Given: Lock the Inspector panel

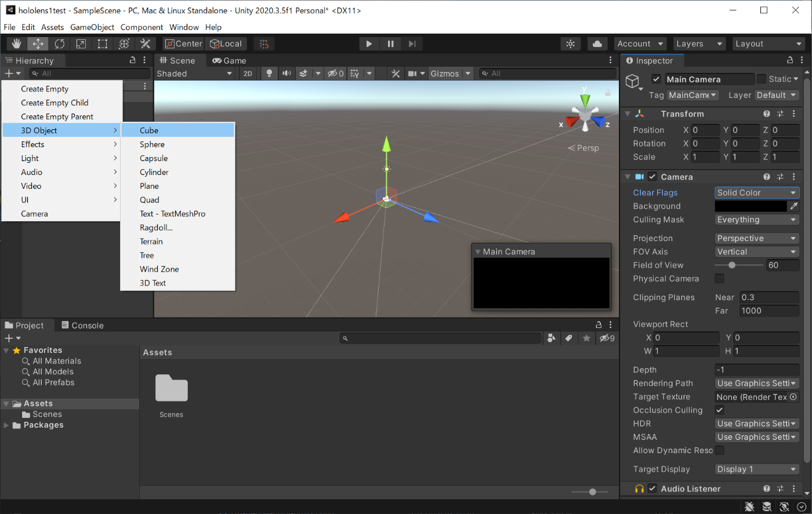Looking at the screenshot, I should 790,60.
